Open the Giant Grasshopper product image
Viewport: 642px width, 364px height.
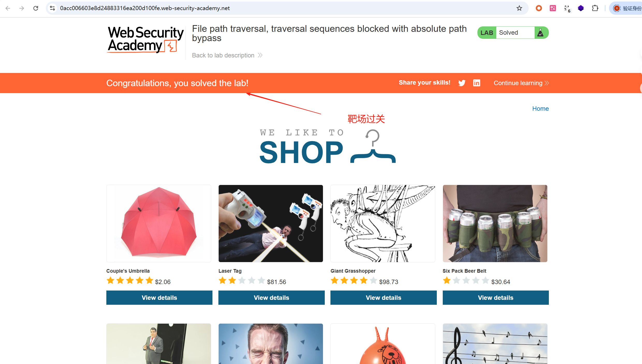(x=383, y=224)
